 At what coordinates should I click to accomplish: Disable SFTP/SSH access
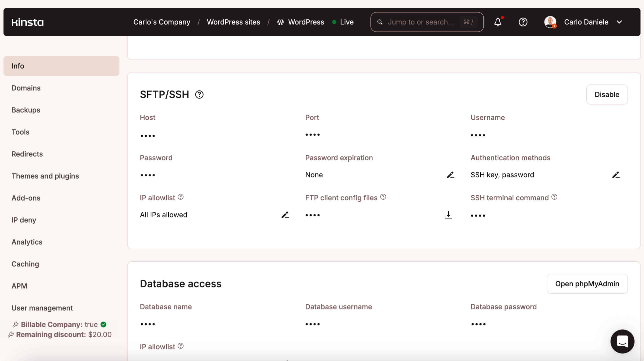point(607,94)
